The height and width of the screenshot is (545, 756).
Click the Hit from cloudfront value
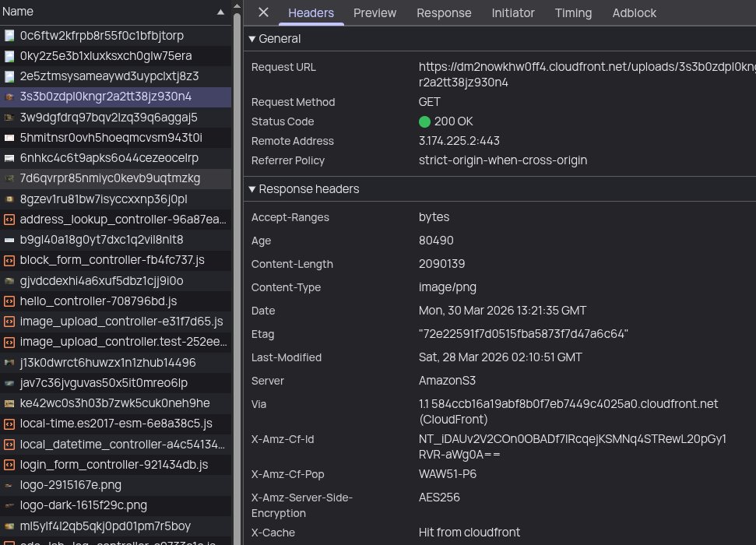click(x=469, y=533)
